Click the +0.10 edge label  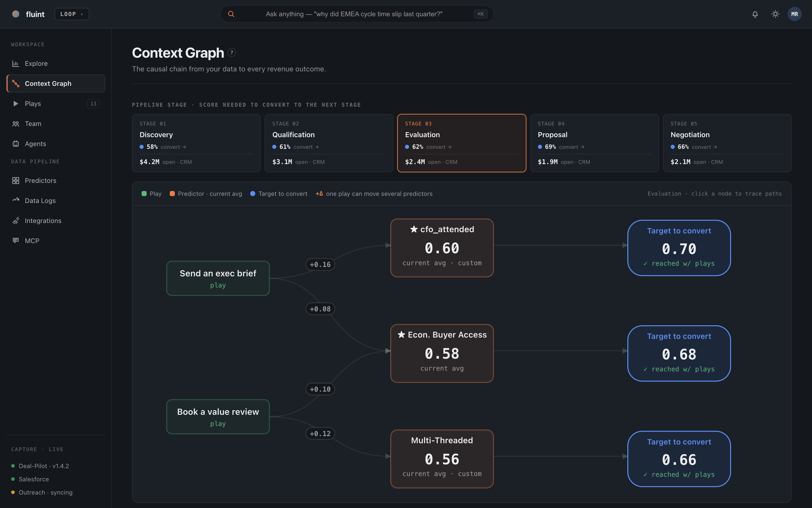tap(320, 389)
